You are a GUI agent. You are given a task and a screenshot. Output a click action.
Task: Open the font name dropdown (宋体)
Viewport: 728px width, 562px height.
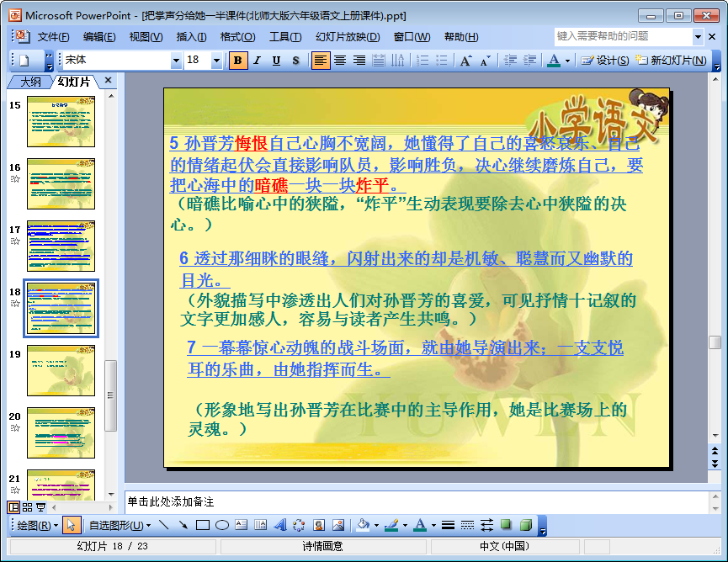point(176,61)
